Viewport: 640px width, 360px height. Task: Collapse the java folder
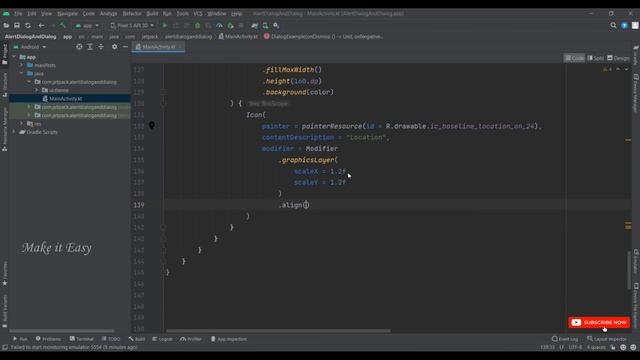pos(22,73)
